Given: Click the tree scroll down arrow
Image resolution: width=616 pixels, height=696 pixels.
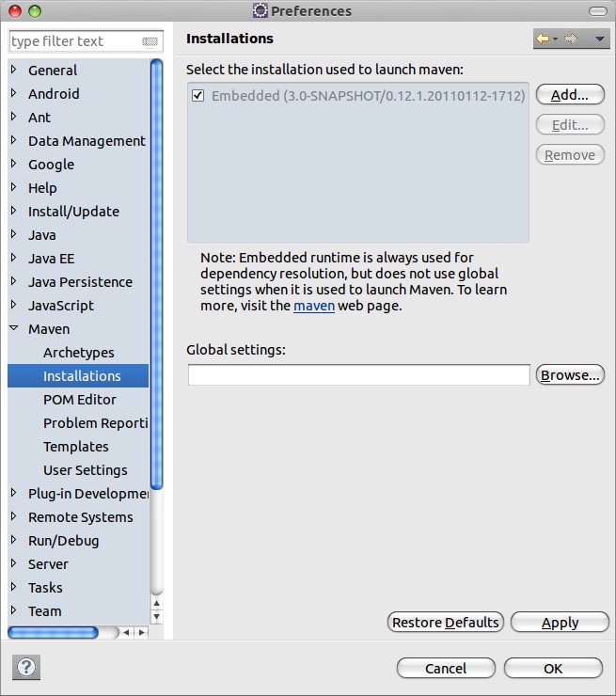Looking at the screenshot, I should coord(157,617).
